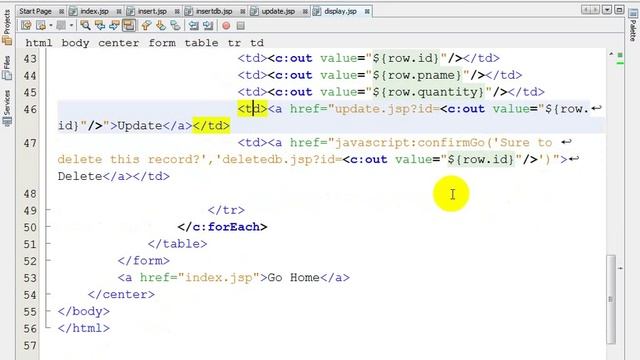Jump to Next Bookmark icon
The image size is (640, 360).
[161, 26]
